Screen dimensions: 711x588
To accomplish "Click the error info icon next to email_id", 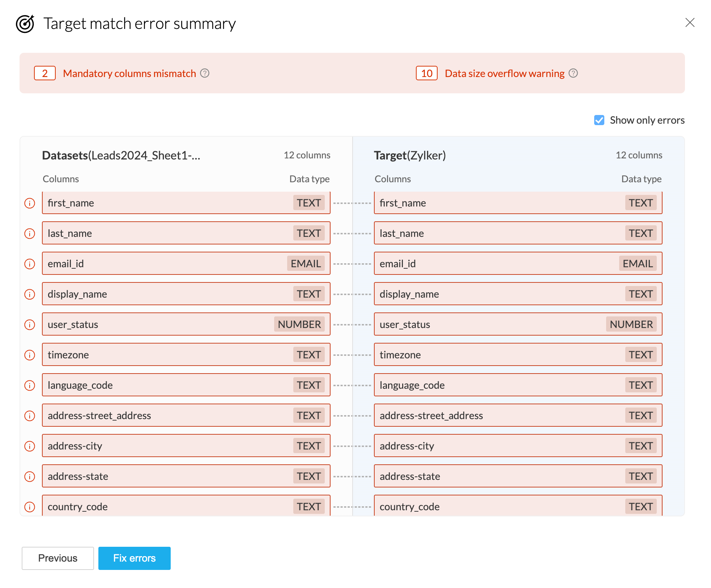I will point(30,264).
